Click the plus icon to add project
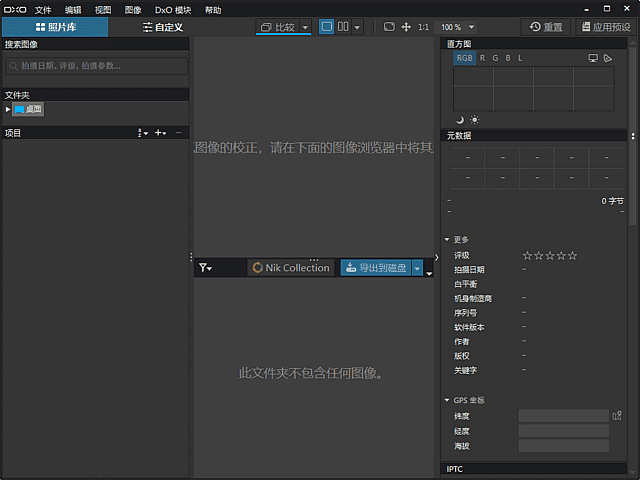The image size is (640, 480). pos(159,132)
